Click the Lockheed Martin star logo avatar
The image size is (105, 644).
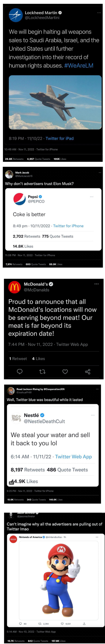point(16,15)
